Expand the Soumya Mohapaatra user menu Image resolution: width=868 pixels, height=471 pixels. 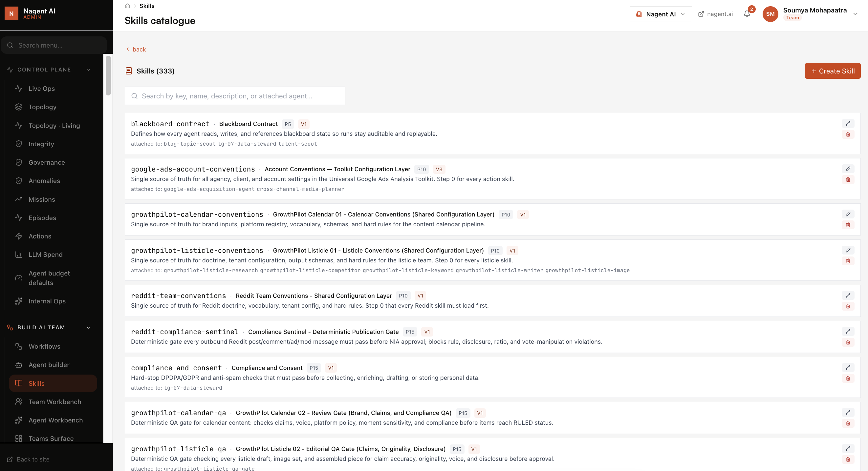(x=855, y=14)
